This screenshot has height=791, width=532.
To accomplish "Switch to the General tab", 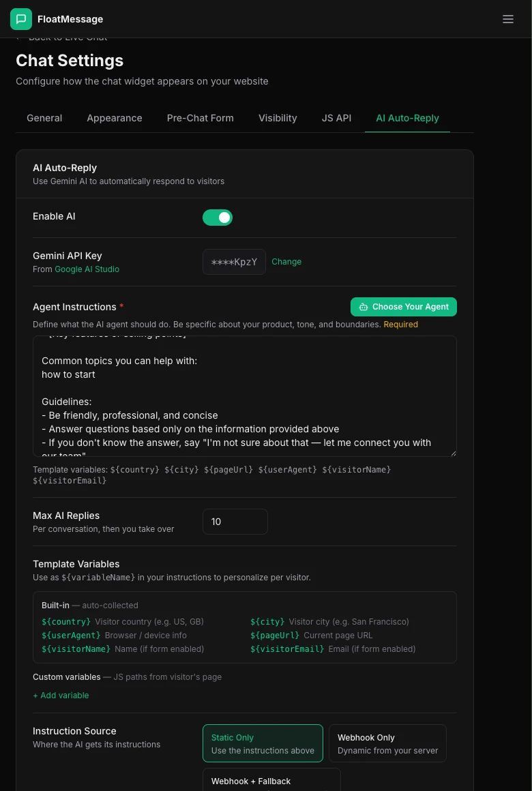I will click(44, 118).
